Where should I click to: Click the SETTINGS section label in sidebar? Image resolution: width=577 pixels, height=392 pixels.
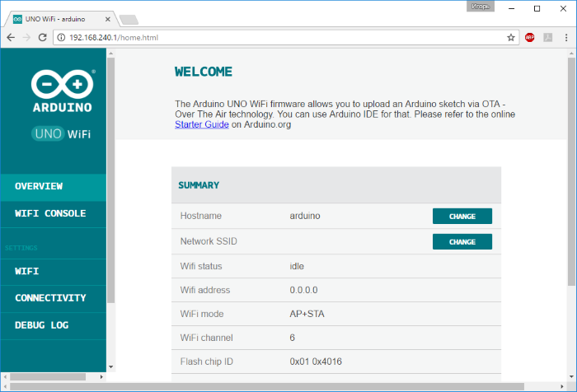click(21, 248)
